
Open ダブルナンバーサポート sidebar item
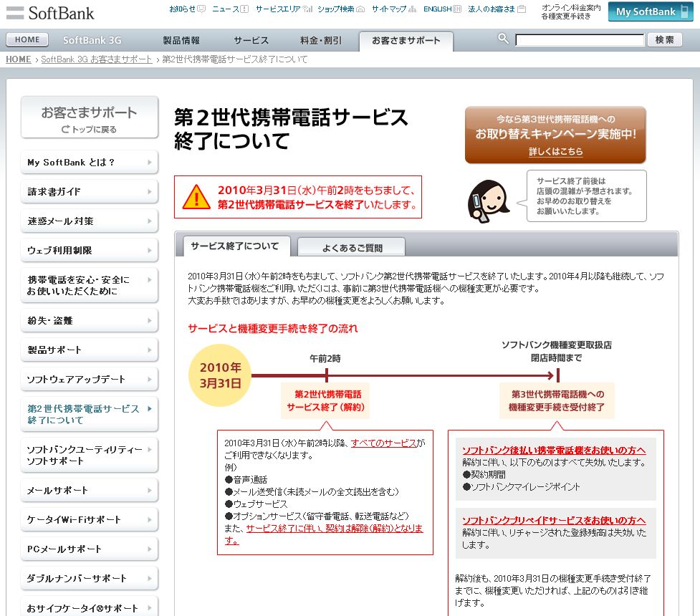(x=90, y=579)
